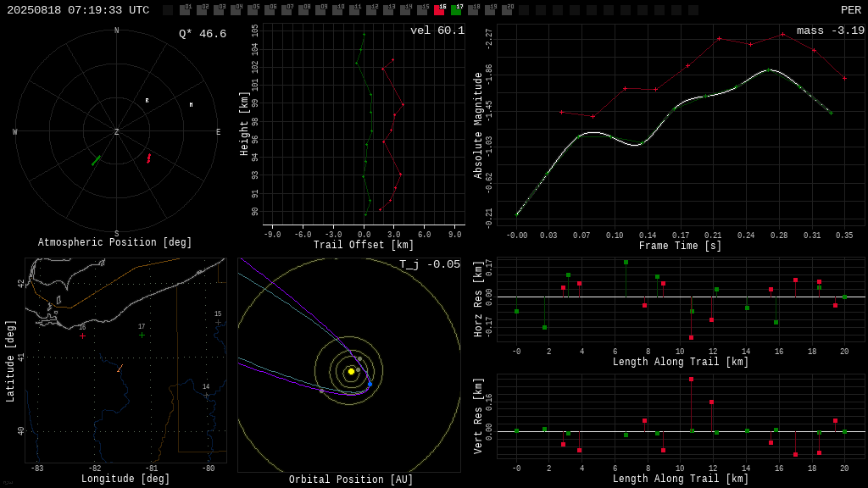Select station indicator 05 in top bar
Screen dimensions: 868x488
(x=253, y=9)
